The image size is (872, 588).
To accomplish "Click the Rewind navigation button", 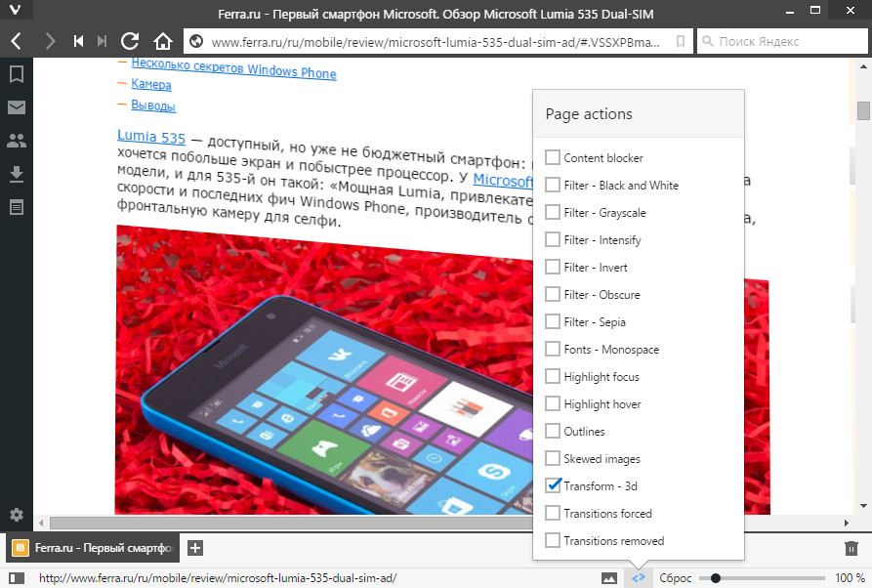I will (78, 41).
